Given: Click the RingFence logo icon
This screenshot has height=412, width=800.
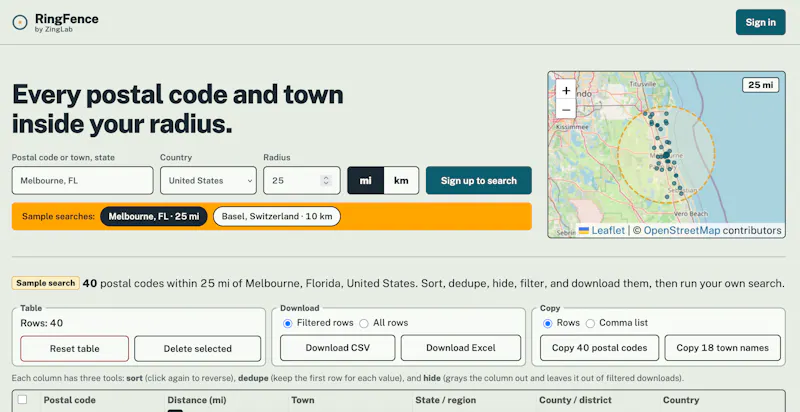Looking at the screenshot, I should (19, 22).
